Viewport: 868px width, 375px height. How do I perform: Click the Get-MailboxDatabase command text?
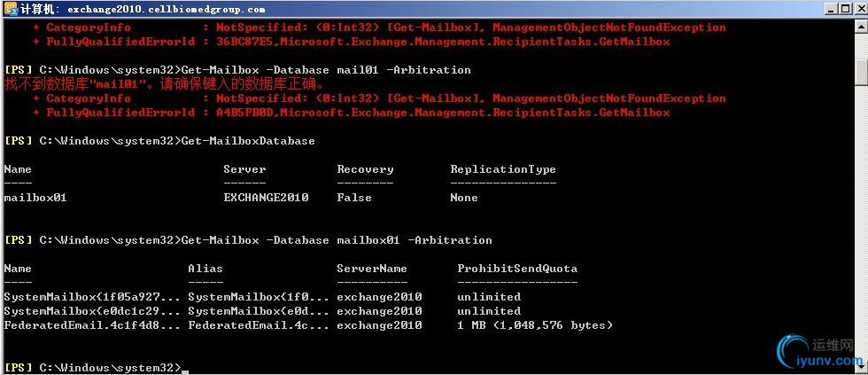pos(249,141)
